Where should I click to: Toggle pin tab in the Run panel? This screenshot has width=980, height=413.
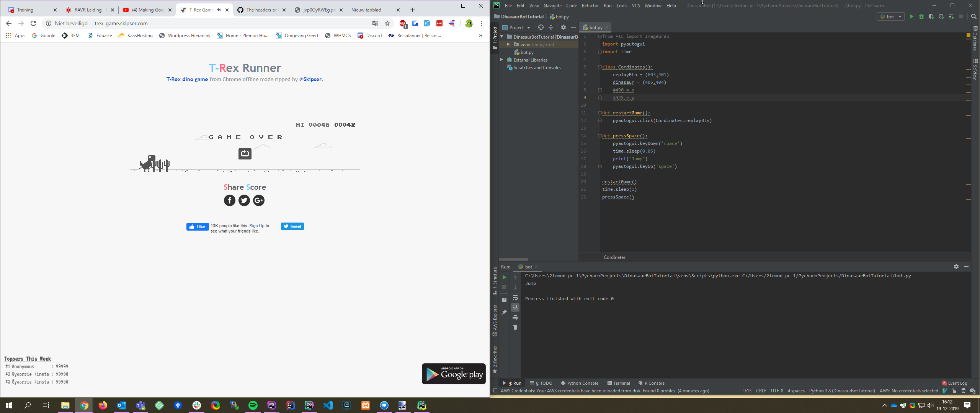504,312
